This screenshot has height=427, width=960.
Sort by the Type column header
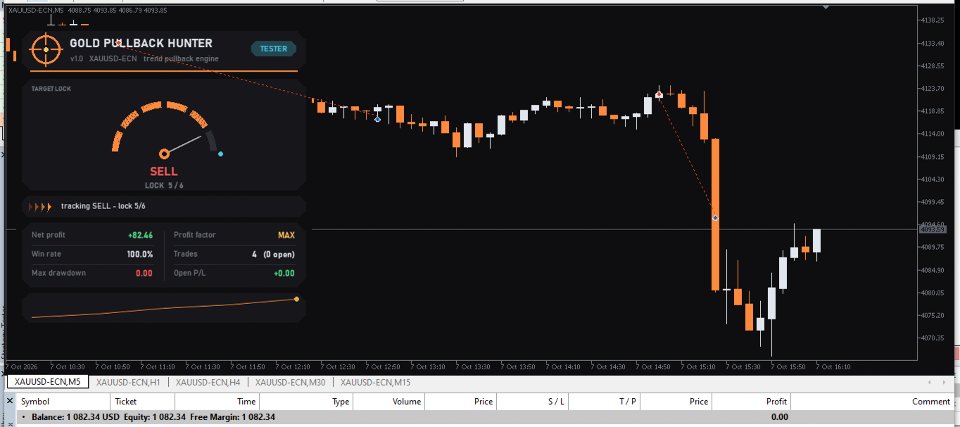[x=306, y=401]
